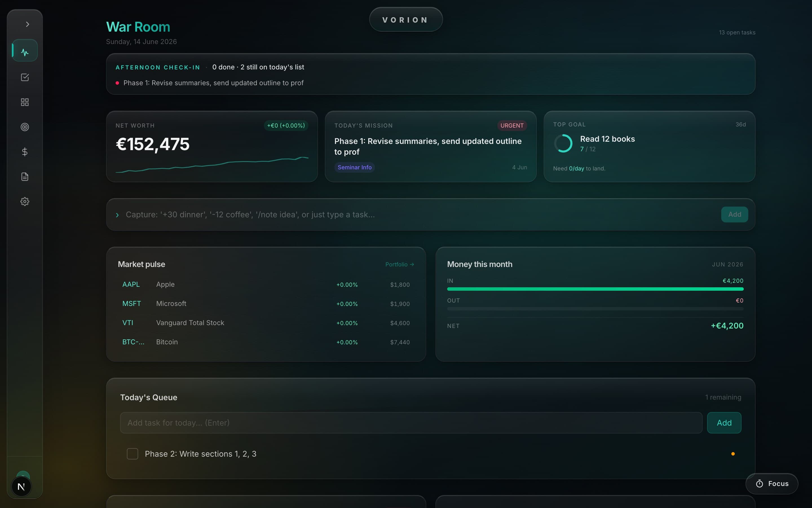Select the VTI Vanguard Total Stock row
The image size is (812, 508).
coord(266,323)
